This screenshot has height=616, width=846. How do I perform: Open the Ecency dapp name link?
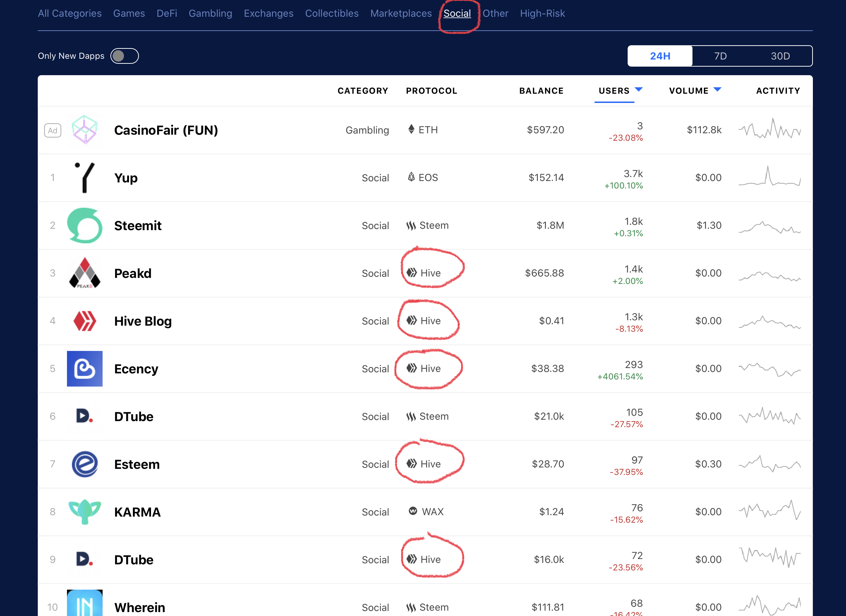click(x=136, y=369)
